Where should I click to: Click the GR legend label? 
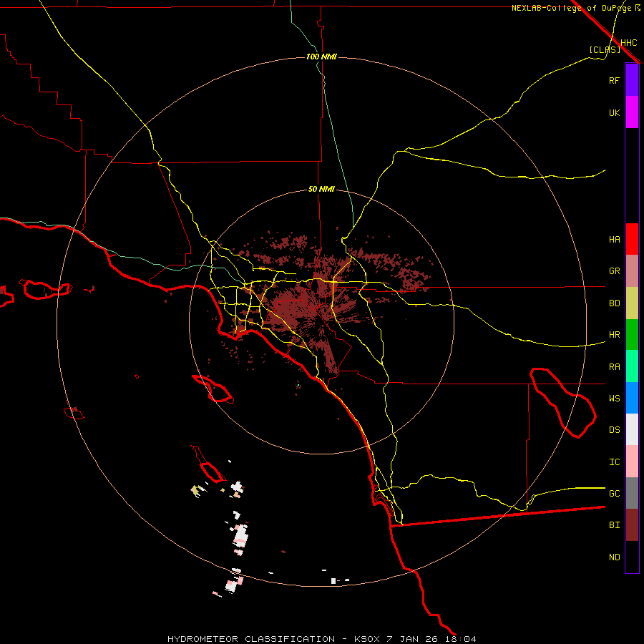[614, 271]
